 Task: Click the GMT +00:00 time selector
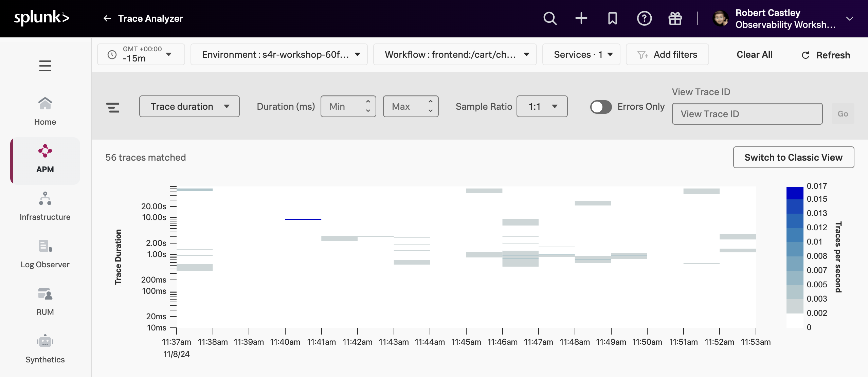[141, 54]
